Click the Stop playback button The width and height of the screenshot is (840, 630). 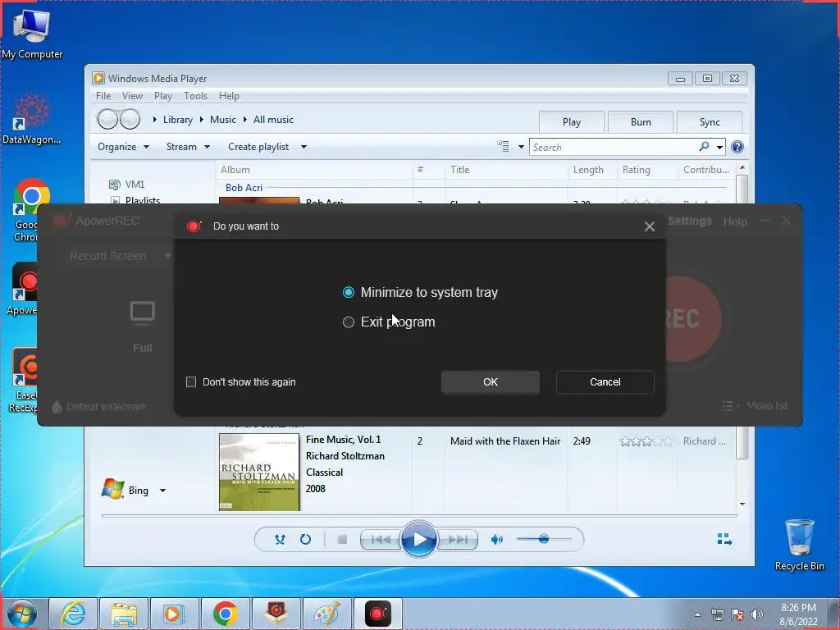(342, 540)
